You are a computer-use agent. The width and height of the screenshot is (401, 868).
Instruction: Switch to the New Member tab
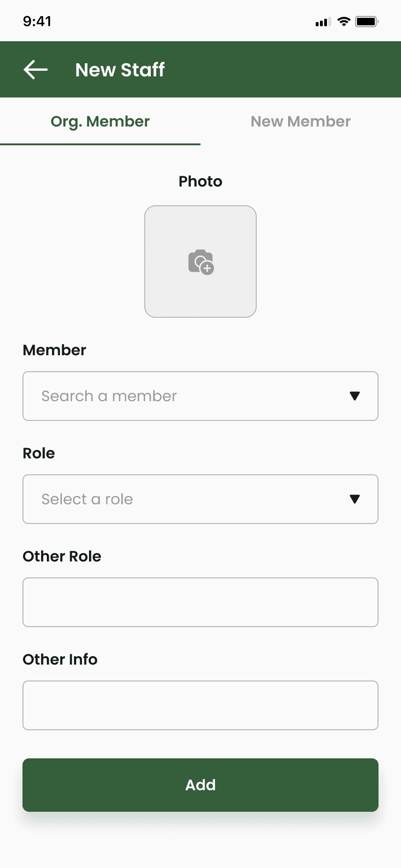(x=301, y=121)
